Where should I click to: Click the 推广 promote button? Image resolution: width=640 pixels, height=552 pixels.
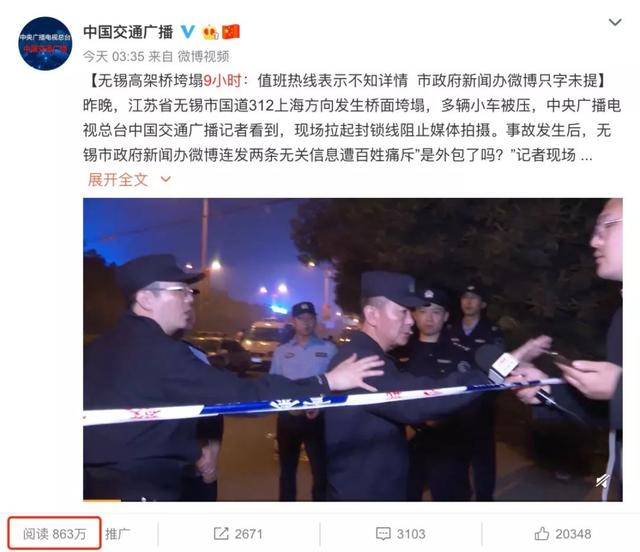click(118, 534)
